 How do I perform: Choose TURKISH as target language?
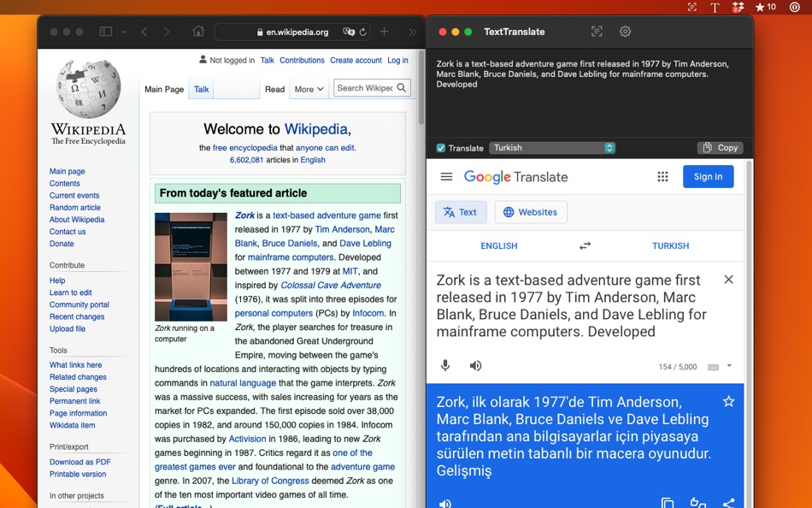(671, 245)
